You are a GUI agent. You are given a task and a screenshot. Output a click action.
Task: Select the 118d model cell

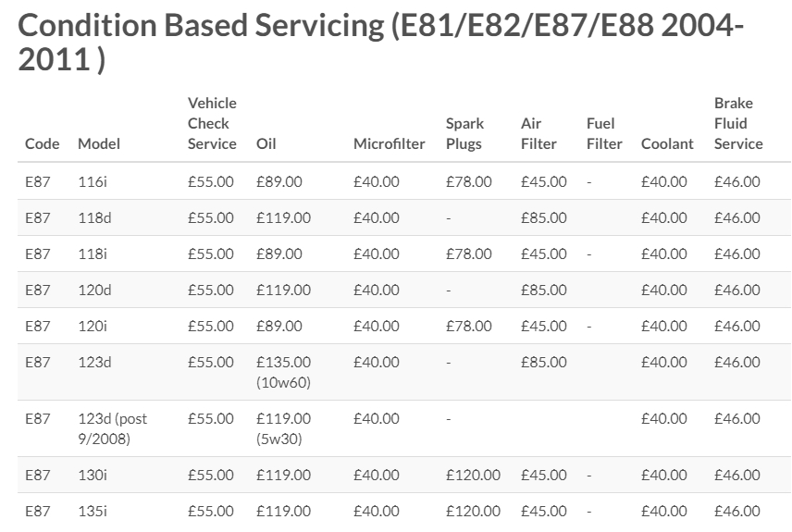pos(94,217)
